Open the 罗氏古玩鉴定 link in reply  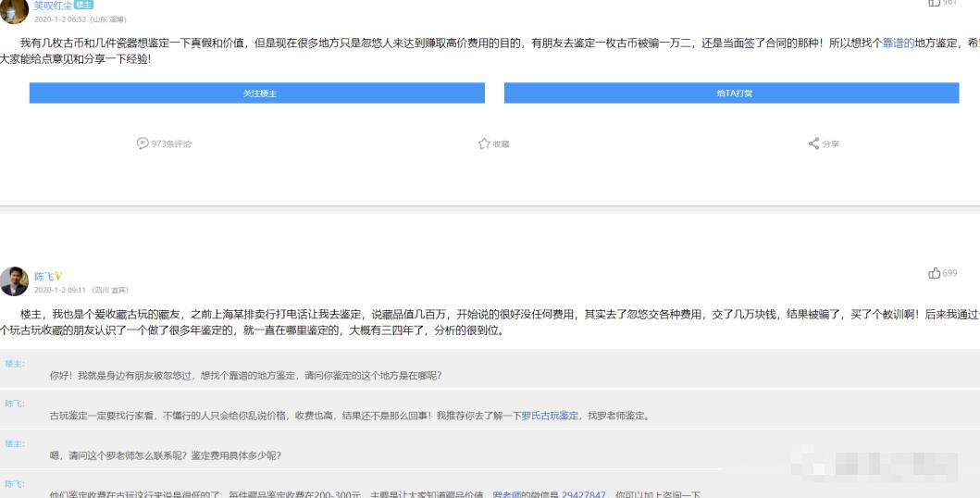pos(550,416)
